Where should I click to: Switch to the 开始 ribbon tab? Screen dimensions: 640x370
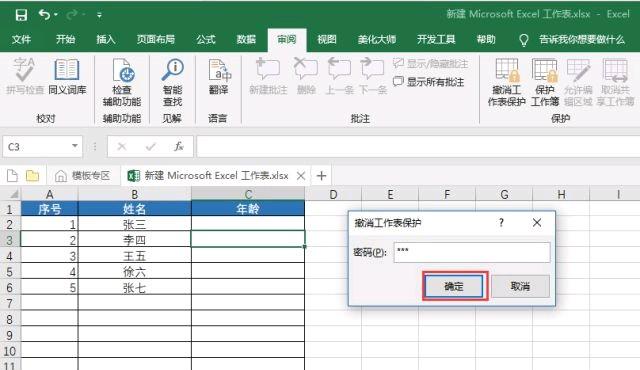pos(65,40)
